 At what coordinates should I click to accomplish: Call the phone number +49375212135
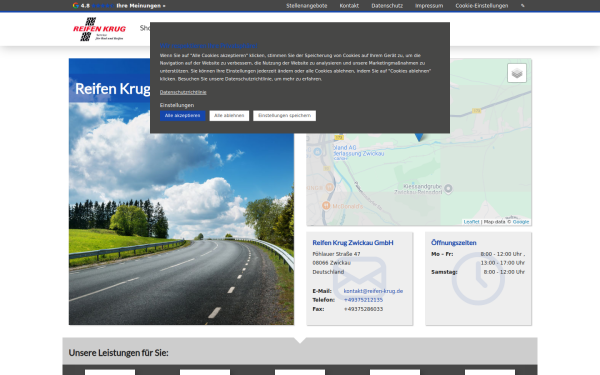[363, 300]
